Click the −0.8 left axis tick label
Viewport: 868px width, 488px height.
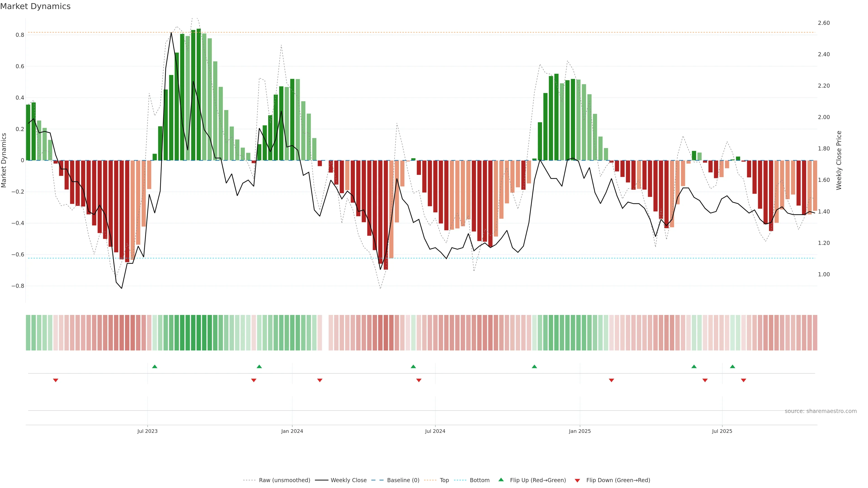point(18,286)
